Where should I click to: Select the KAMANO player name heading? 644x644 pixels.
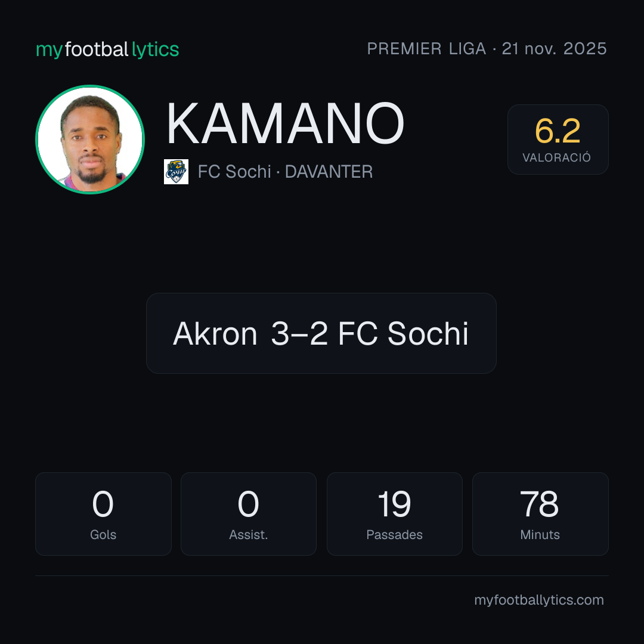point(286,123)
